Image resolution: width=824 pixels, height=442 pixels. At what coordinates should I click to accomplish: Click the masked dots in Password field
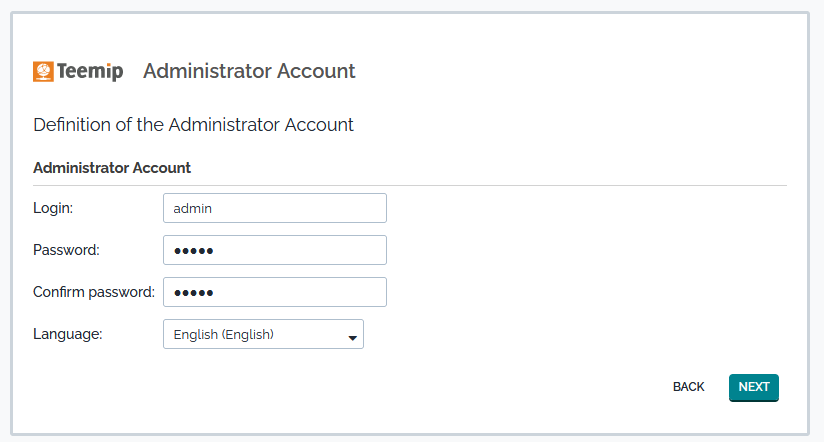click(194, 251)
